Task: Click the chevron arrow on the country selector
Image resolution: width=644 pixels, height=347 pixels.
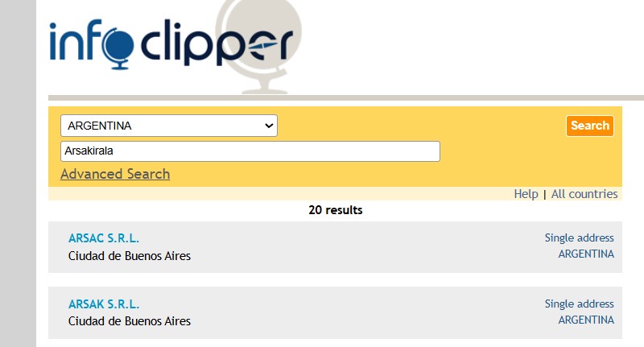Action: (269, 126)
